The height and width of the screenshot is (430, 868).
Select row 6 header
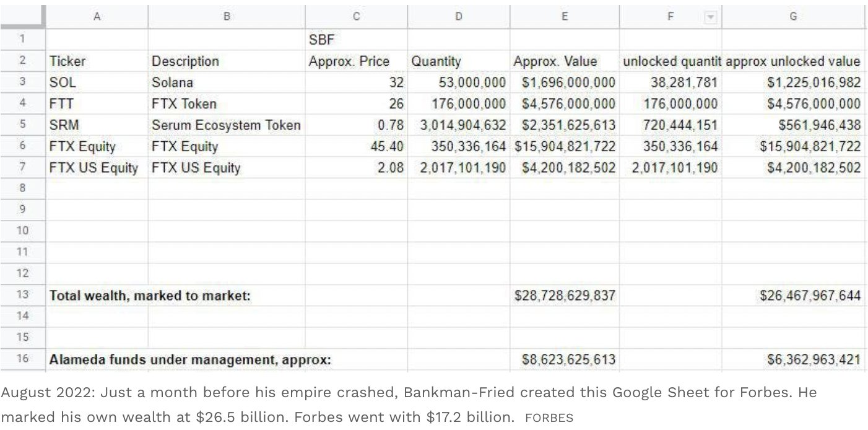coord(22,146)
